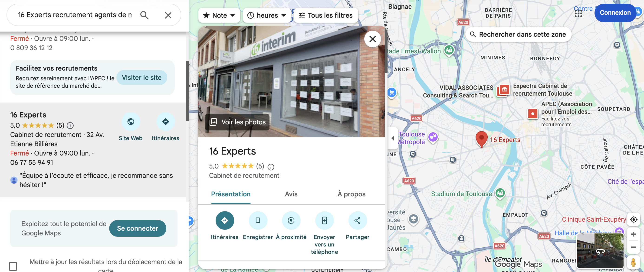Open Tous les filtres
The image size is (644, 272).
326,16
